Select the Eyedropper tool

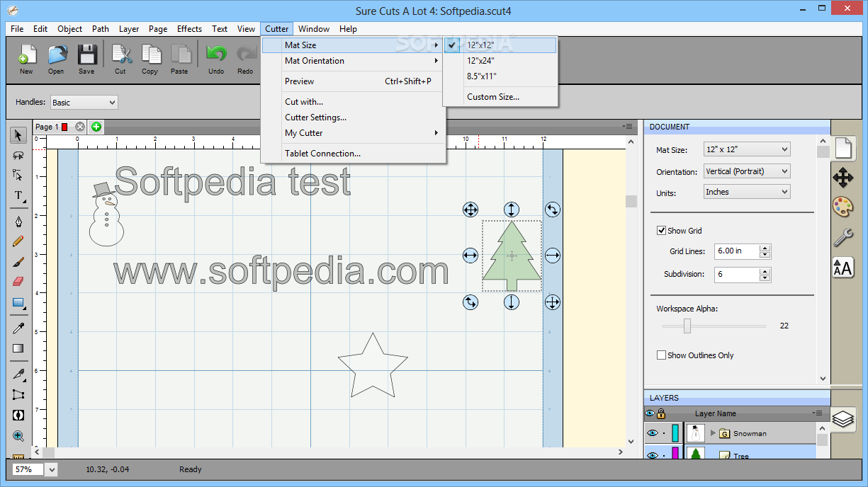(18, 328)
